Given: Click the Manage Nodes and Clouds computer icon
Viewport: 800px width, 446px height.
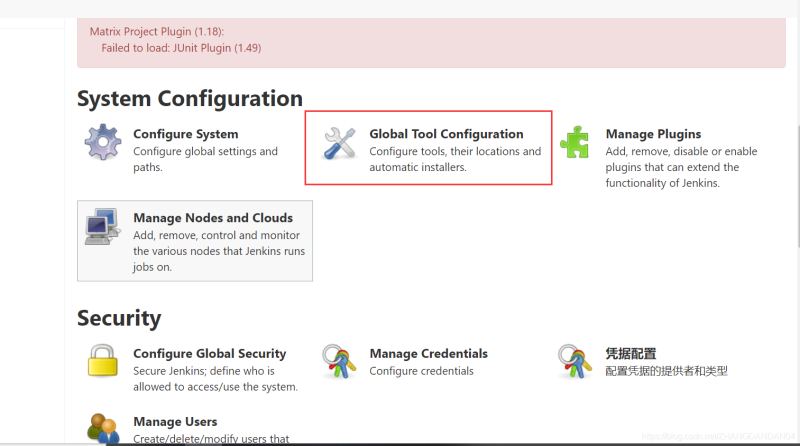Looking at the screenshot, I should pos(103,227).
